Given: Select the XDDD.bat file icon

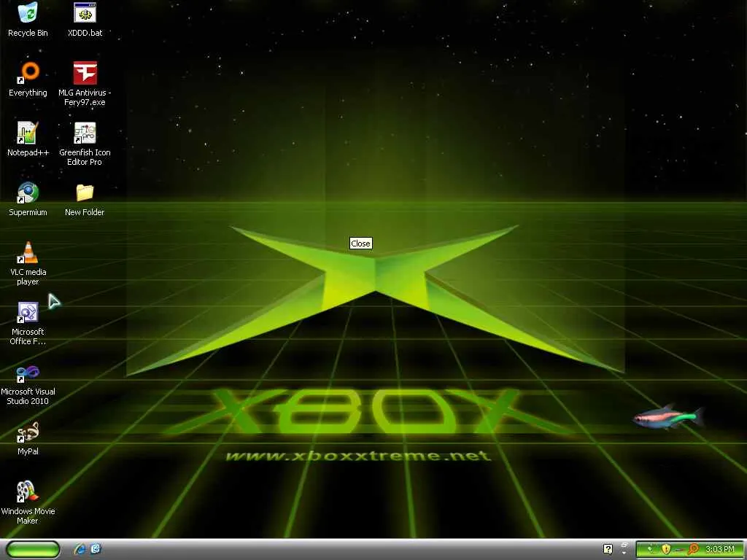Looking at the screenshot, I should coord(85,13).
